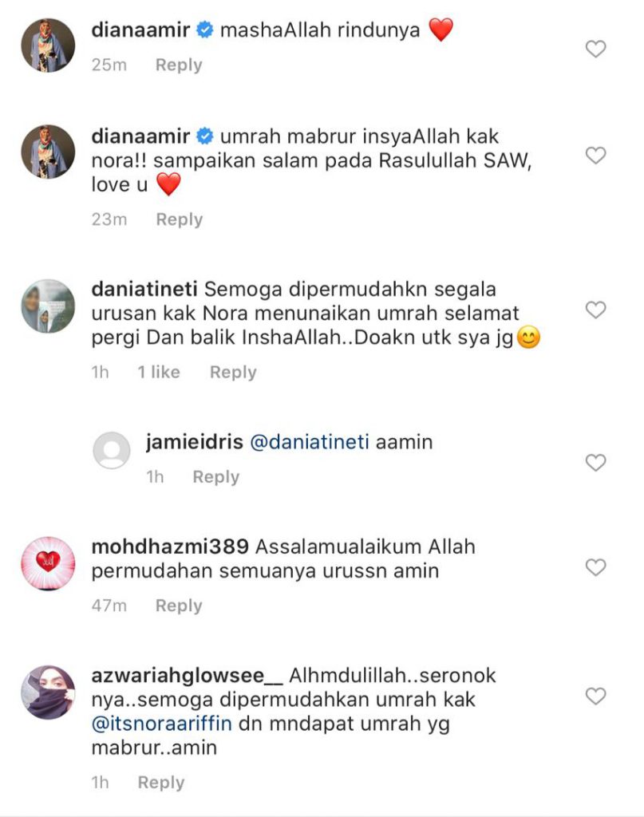Open dianaamir's profile picture on first comment

[x=48, y=45]
